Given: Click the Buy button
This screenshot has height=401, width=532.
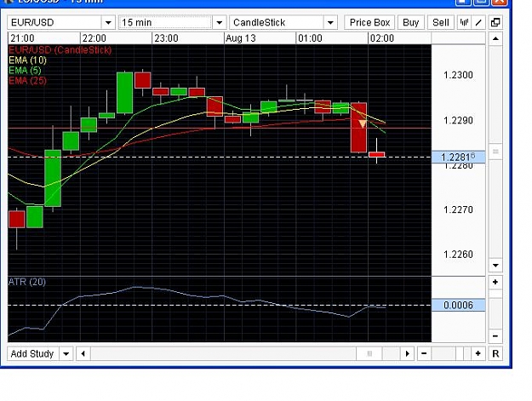Looking at the screenshot, I should pyautogui.click(x=410, y=23).
